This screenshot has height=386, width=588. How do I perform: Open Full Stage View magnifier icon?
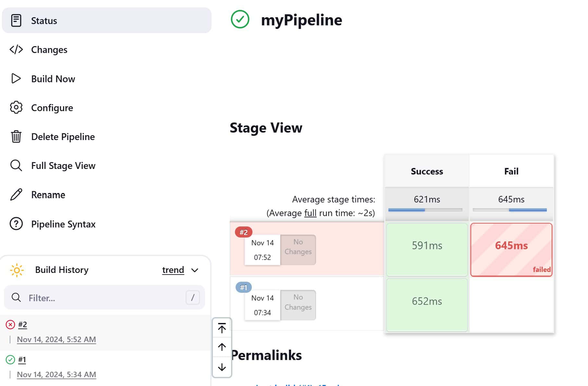(16, 165)
